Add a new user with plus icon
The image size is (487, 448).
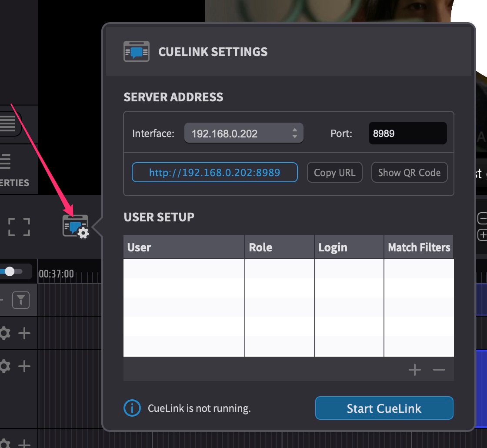pos(415,370)
